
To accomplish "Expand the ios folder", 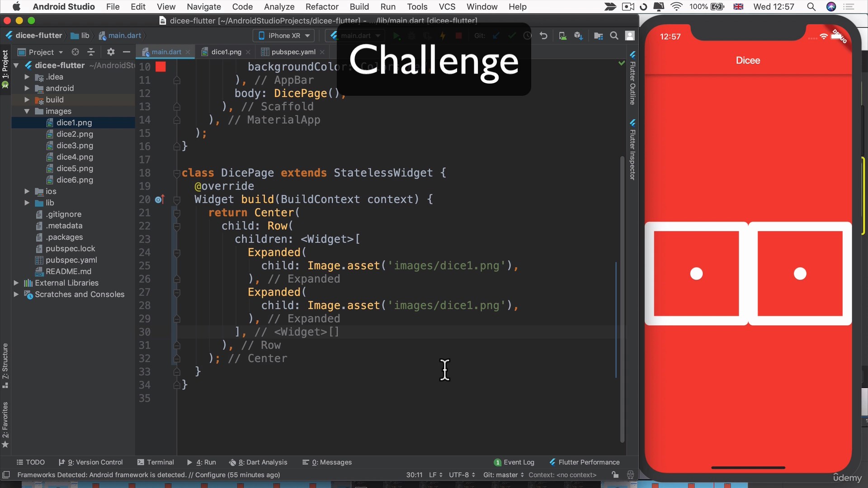I will (x=27, y=191).
